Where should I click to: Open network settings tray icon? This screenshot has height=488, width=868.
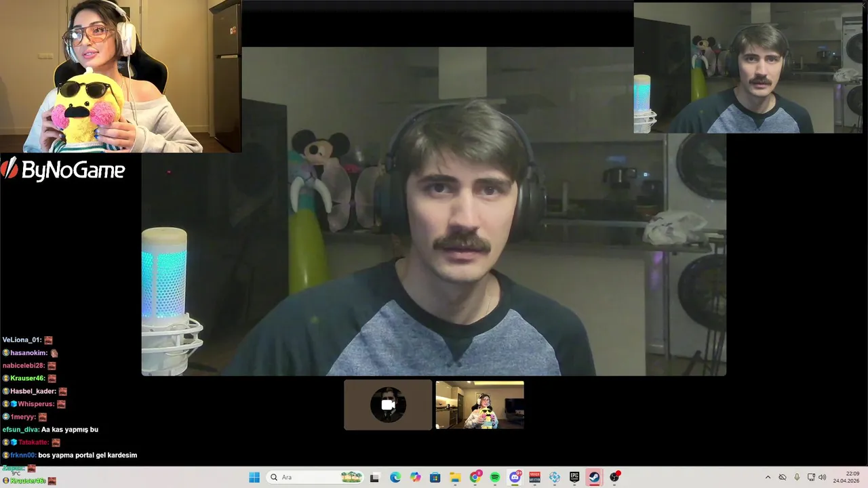coord(811,477)
